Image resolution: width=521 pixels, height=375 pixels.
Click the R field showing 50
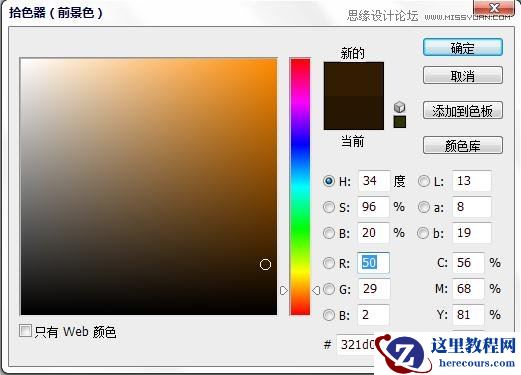point(373,263)
